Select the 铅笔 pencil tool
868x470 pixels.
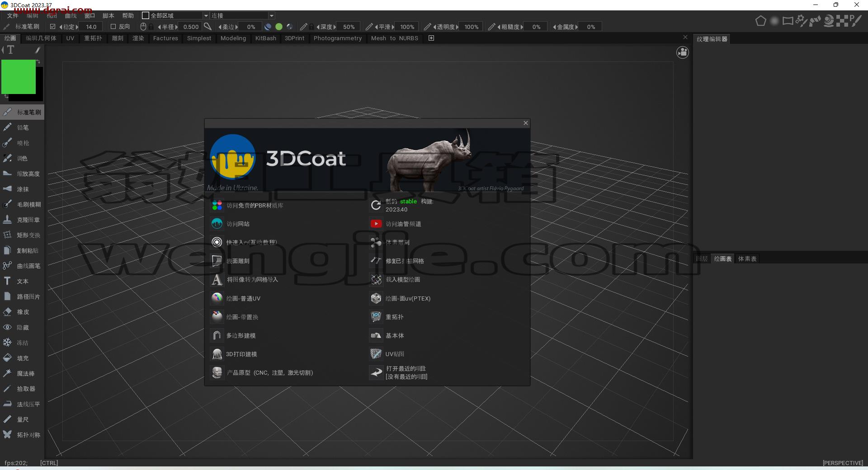tap(22, 127)
